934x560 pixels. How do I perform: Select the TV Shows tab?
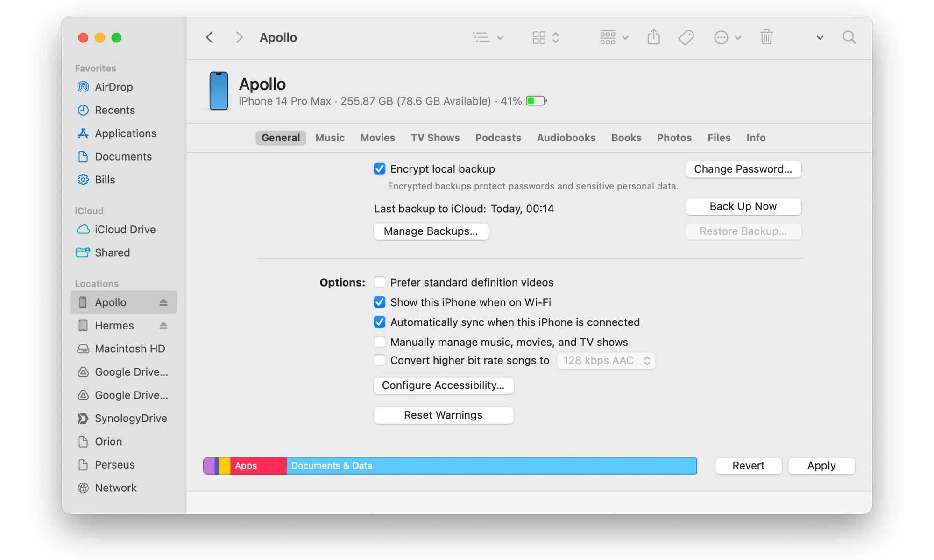coord(435,137)
